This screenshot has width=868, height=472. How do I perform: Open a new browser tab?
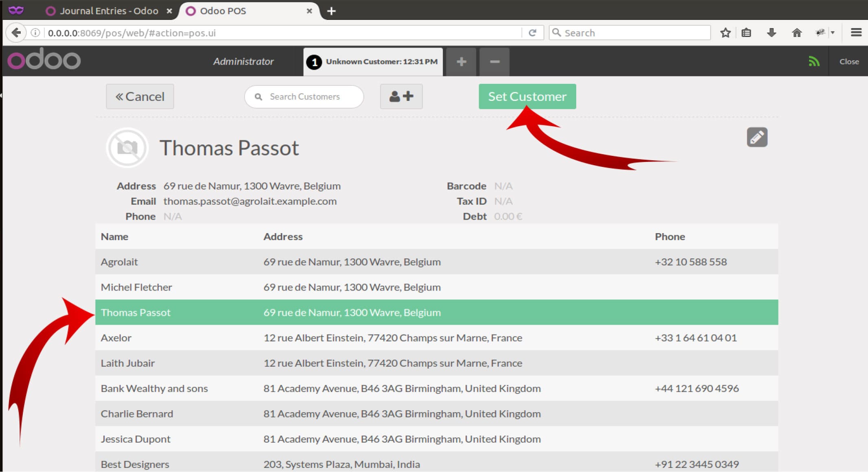(x=331, y=11)
